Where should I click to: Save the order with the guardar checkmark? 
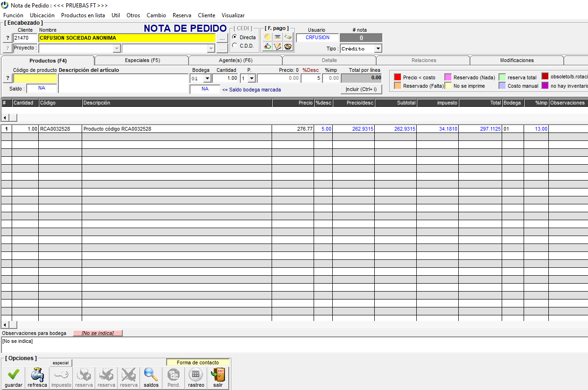(14, 378)
